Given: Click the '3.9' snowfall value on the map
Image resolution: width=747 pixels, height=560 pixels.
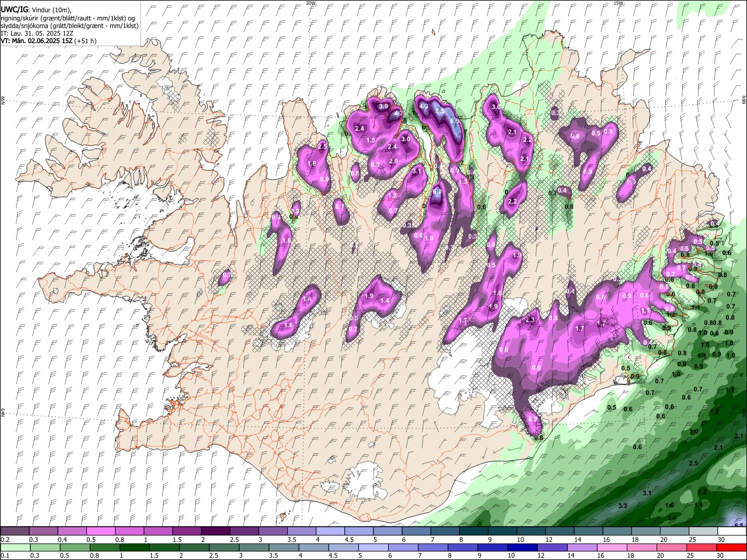Looking at the screenshot, I should click(x=383, y=107).
